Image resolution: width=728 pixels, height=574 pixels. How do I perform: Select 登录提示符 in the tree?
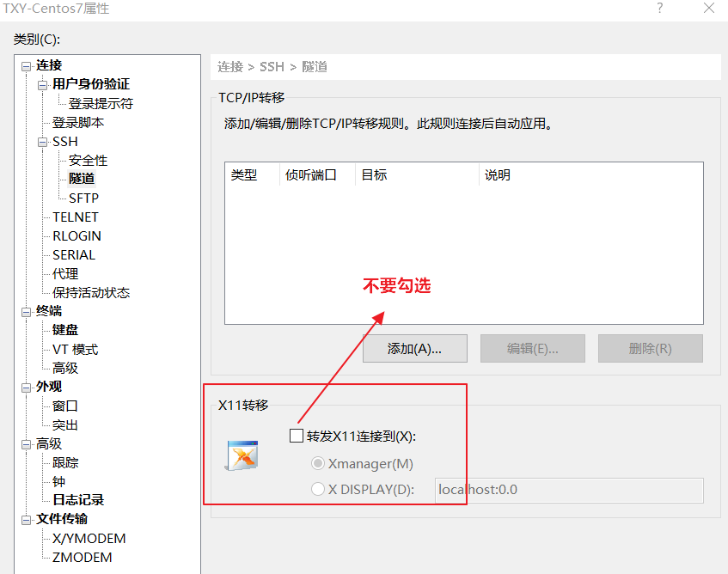point(101,103)
